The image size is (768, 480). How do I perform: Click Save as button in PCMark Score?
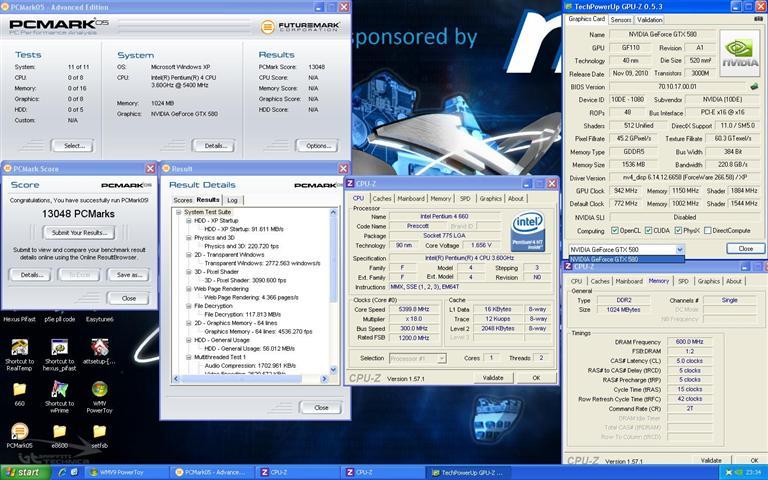click(x=128, y=275)
